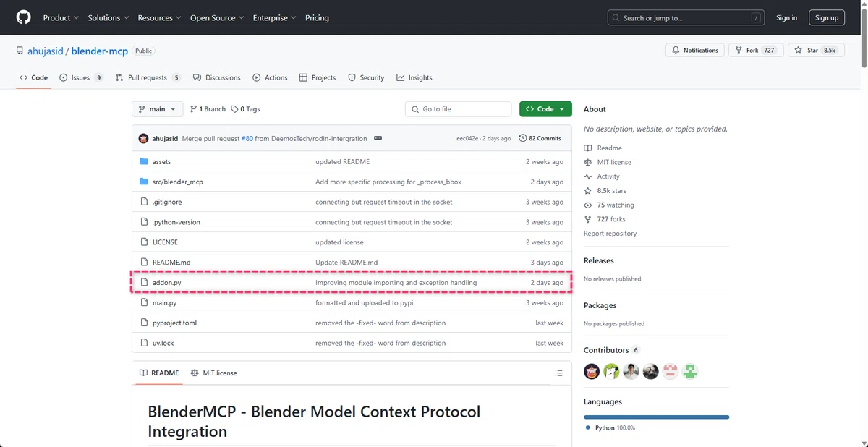Open the blender-mcp repository name link
This screenshot has width=868, height=447.
pyautogui.click(x=101, y=51)
